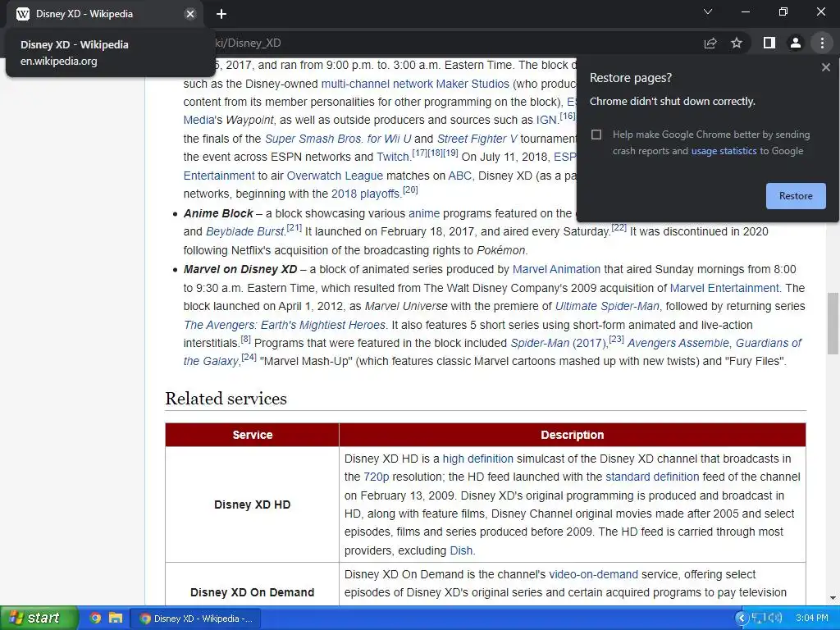
Task: Bookmark this page with the star
Action: pyautogui.click(x=737, y=43)
